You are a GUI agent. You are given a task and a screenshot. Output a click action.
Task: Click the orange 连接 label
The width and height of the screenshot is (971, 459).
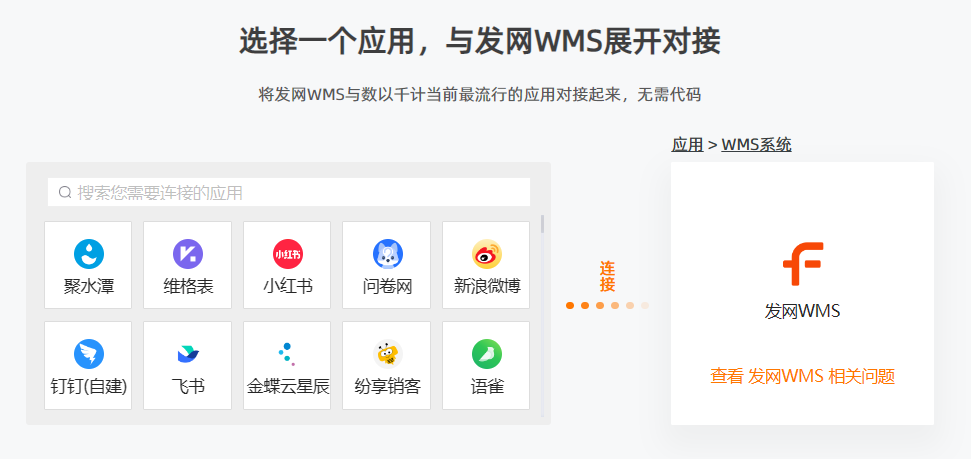click(607, 277)
